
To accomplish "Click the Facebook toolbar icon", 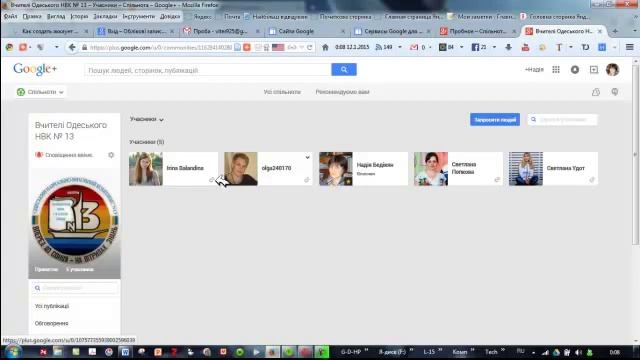I will (475, 47).
